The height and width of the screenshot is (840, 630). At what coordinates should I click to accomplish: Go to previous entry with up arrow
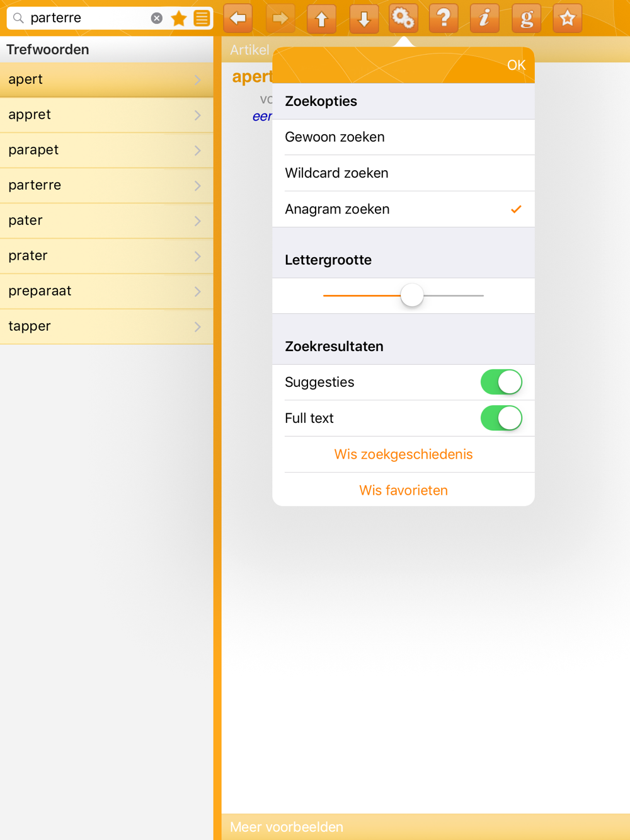click(321, 18)
